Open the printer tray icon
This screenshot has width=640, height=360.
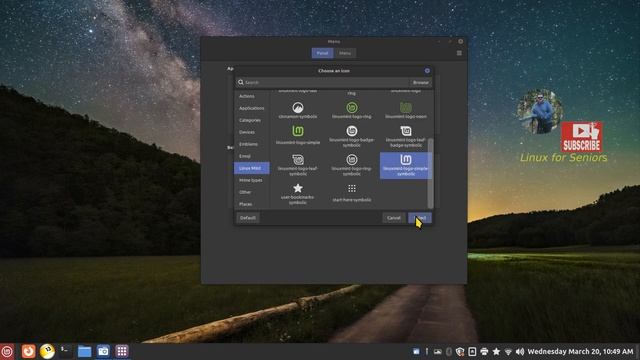(484, 351)
